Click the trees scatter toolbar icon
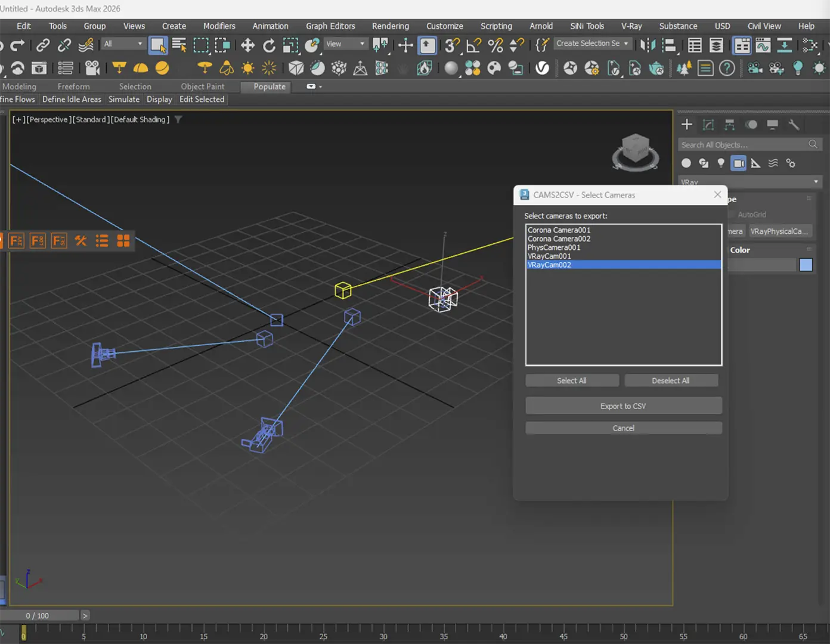 684,68
